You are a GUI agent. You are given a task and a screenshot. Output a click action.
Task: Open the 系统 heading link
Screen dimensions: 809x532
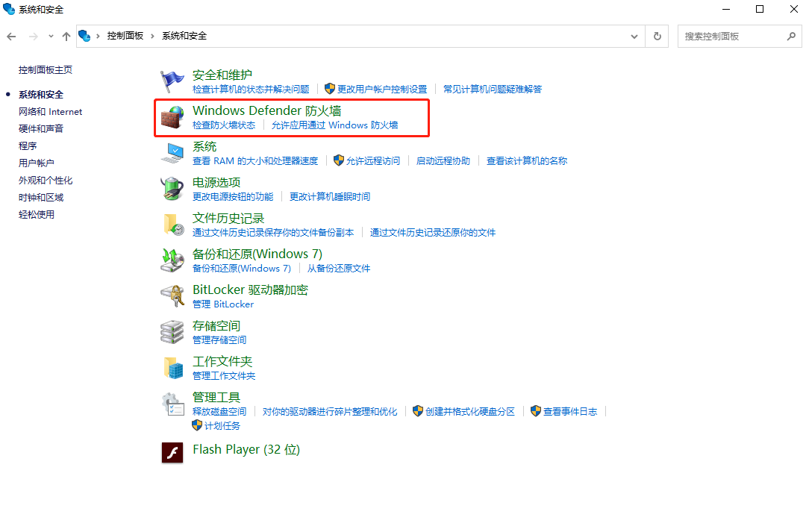click(204, 146)
